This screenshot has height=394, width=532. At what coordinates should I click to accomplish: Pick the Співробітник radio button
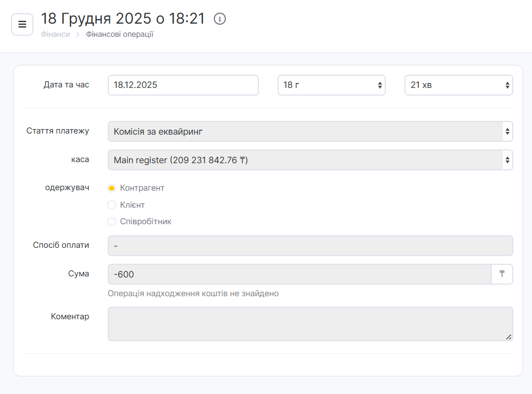tap(112, 221)
